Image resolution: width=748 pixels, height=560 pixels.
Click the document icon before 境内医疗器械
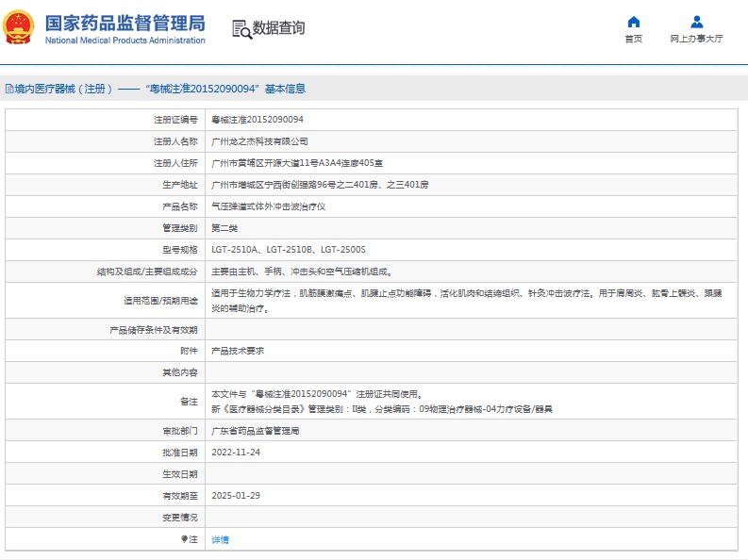9,89
